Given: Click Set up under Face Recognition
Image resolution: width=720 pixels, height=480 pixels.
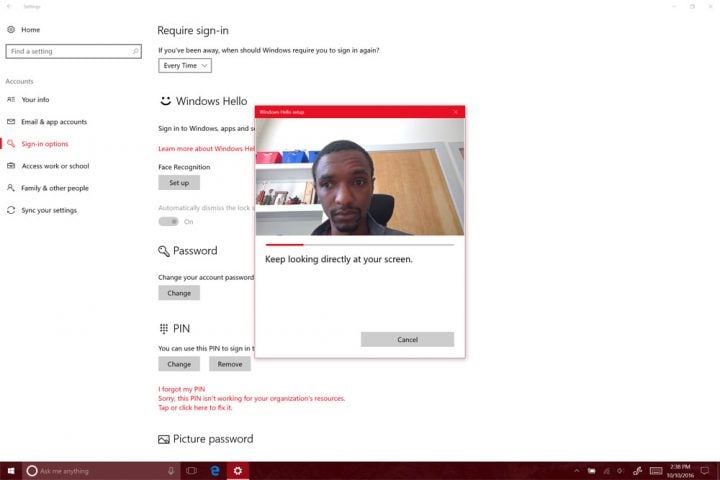Looking at the screenshot, I should pos(179,182).
